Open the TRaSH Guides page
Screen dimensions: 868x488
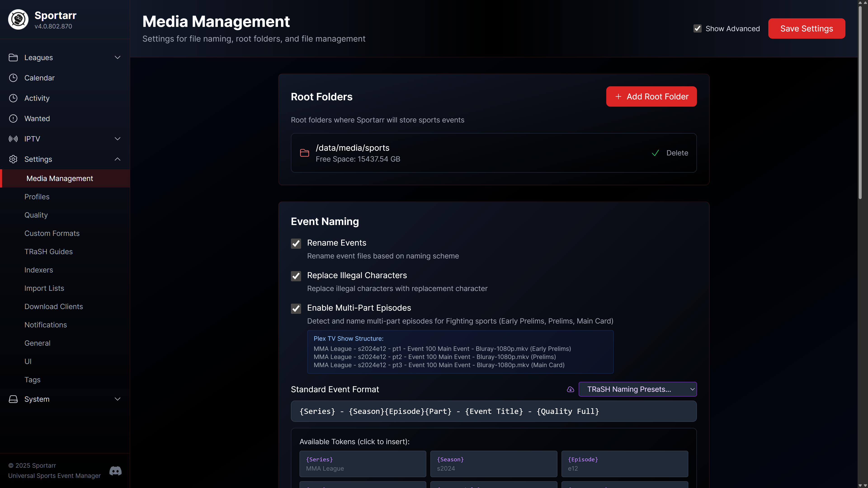(x=65, y=252)
